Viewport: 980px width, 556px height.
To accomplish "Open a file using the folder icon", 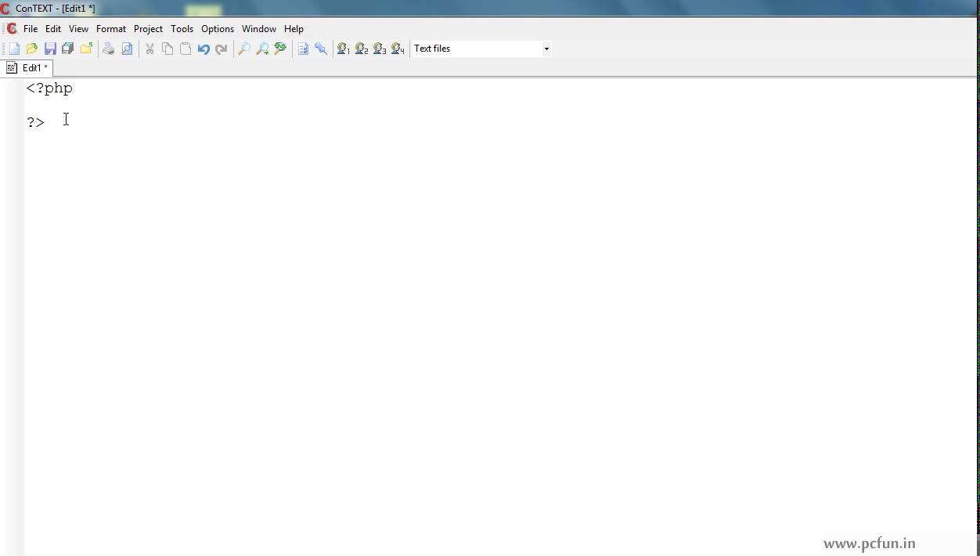I will click(32, 49).
